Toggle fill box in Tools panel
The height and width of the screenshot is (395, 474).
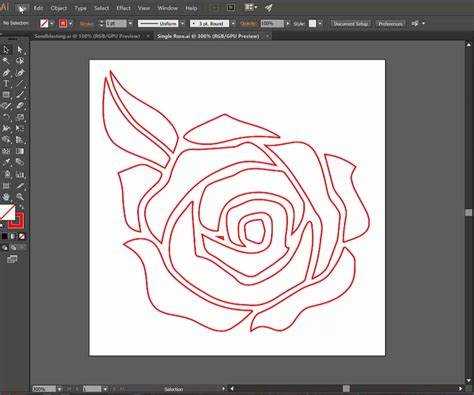tap(7, 212)
